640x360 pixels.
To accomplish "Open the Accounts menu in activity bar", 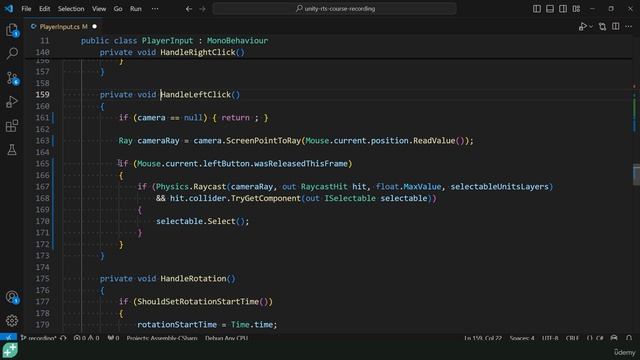I will coord(12,297).
